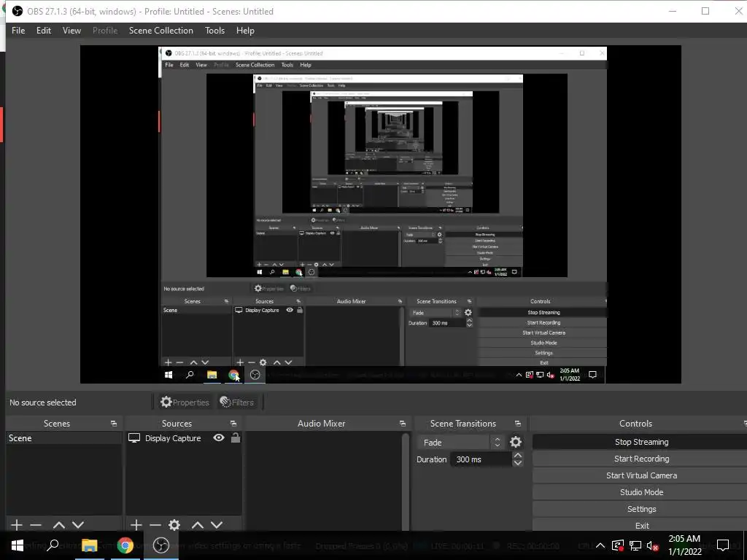This screenshot has width=747, height=560.
Task: Decrease transition duration with the down arrow
Action: pos(517,463)
